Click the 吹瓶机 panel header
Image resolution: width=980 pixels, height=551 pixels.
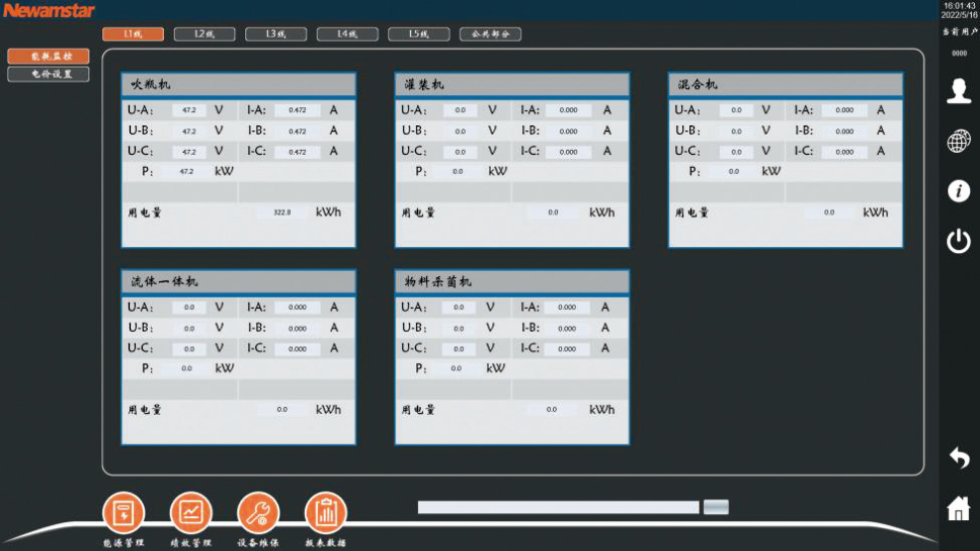click(238, 84)
